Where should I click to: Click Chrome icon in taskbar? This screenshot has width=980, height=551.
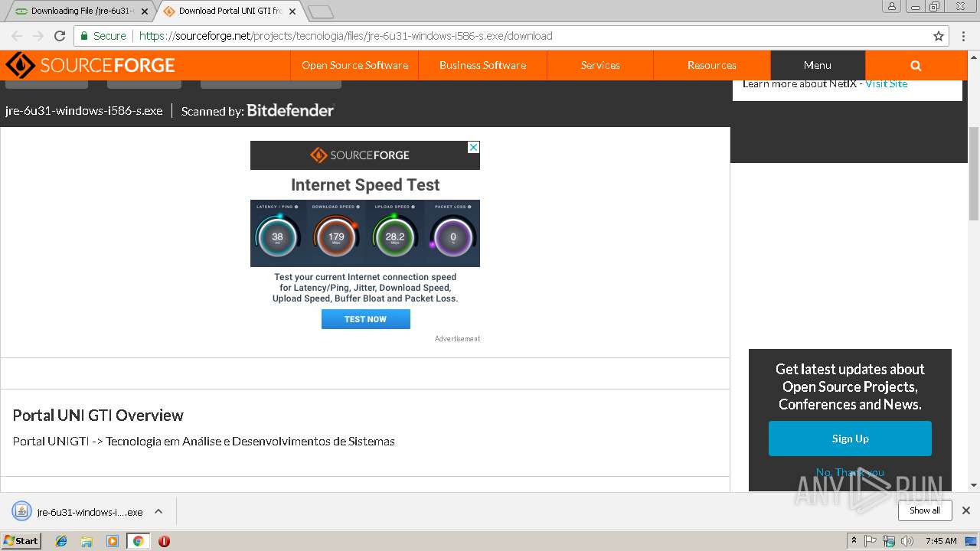[x=138, y=541]
